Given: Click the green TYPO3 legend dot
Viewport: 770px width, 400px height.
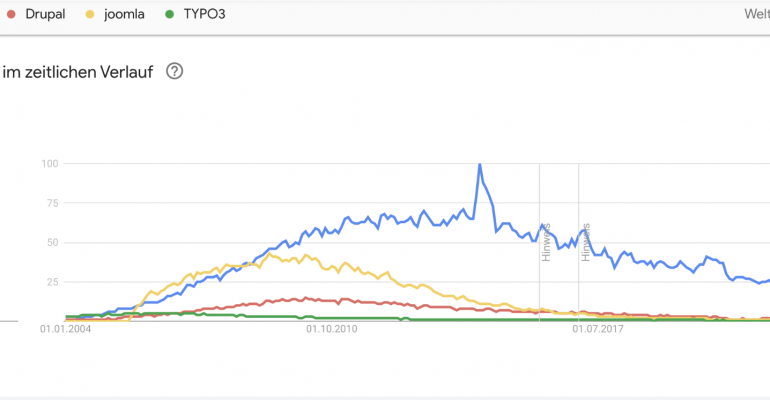Looking at the screenshot, I should [x=169, y=14].
